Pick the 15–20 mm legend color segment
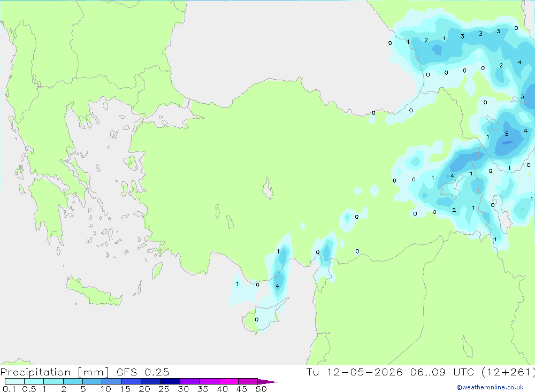This screenshot has width=535, height=392. pyautogui.click(x=132, y=381)
